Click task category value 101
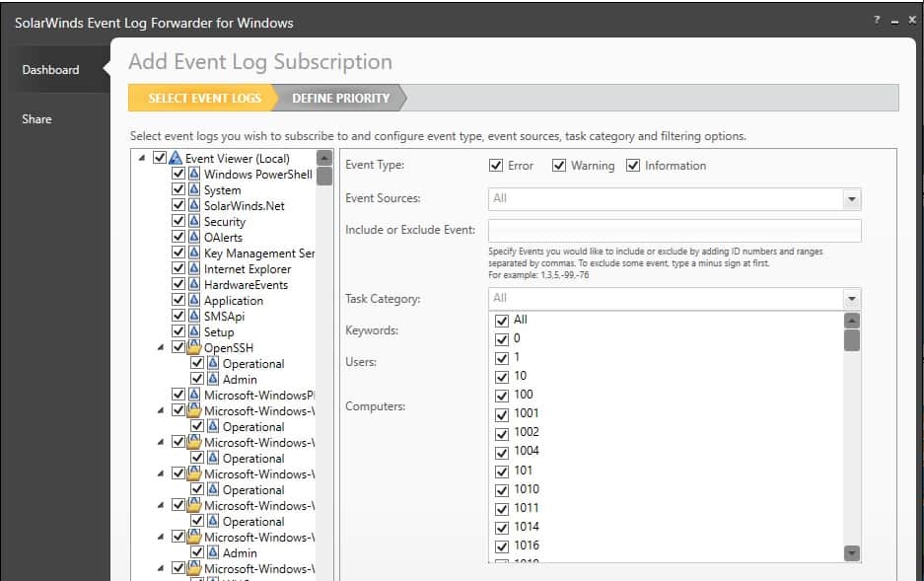 point(524,471)
